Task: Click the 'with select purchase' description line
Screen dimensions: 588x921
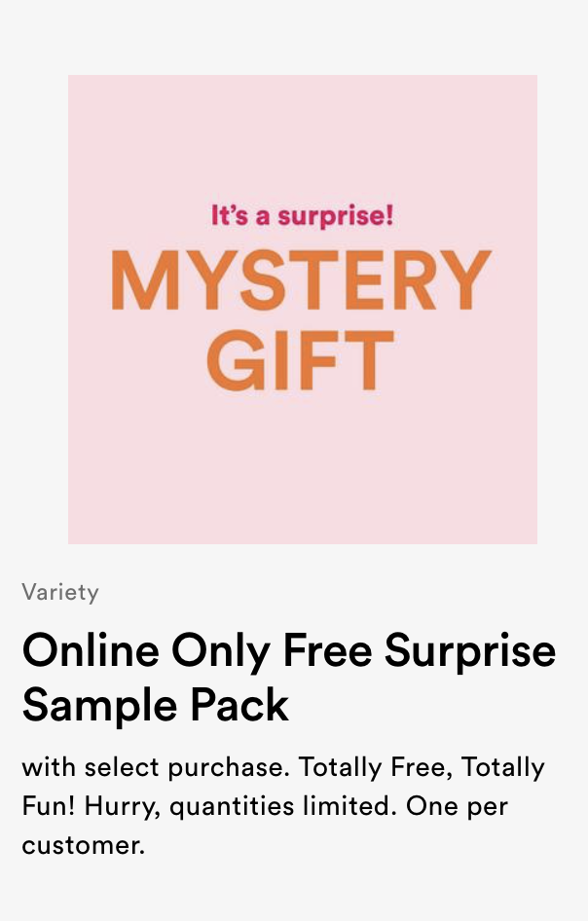Action: point(157,768)
